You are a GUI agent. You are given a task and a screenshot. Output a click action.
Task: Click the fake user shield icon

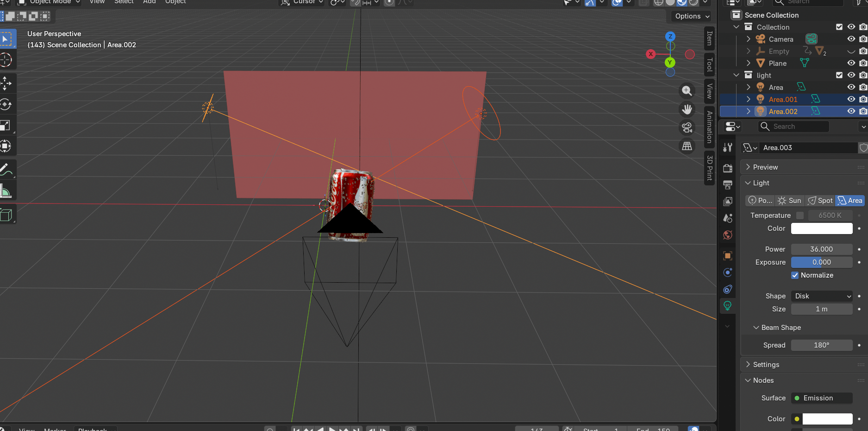863,148
